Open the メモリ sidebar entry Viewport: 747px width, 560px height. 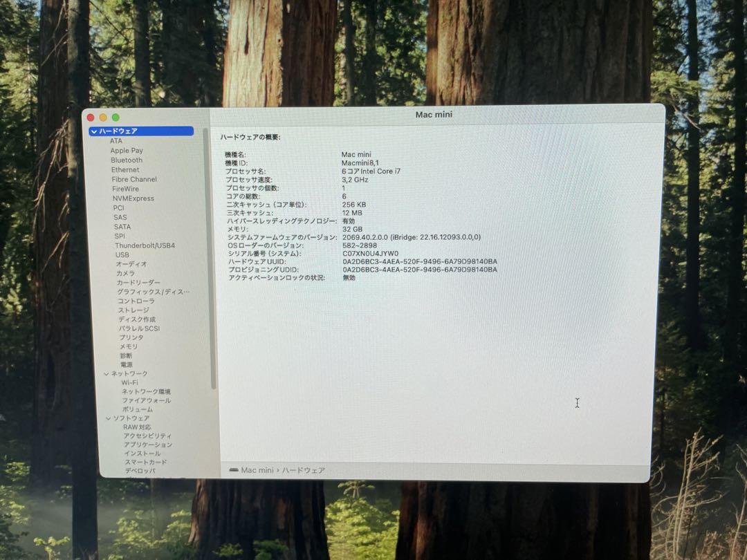tap(129, 346)
